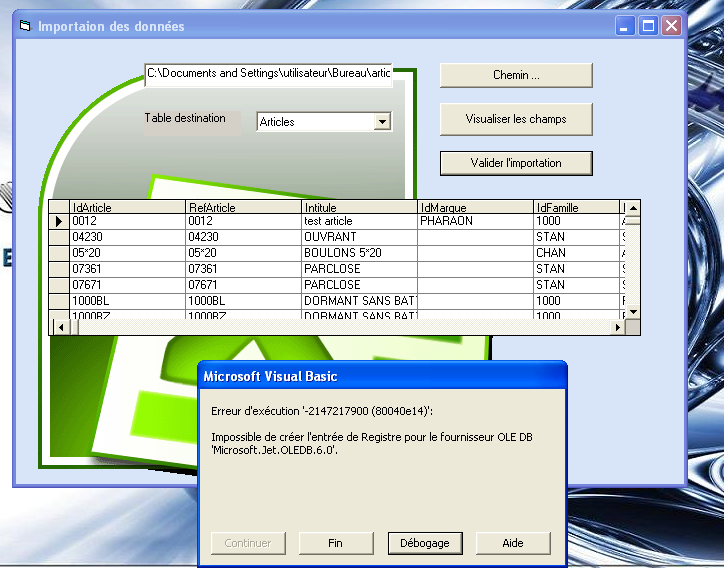Click the horizontal scrollbar track of the grid

click(x=344, y=327)
